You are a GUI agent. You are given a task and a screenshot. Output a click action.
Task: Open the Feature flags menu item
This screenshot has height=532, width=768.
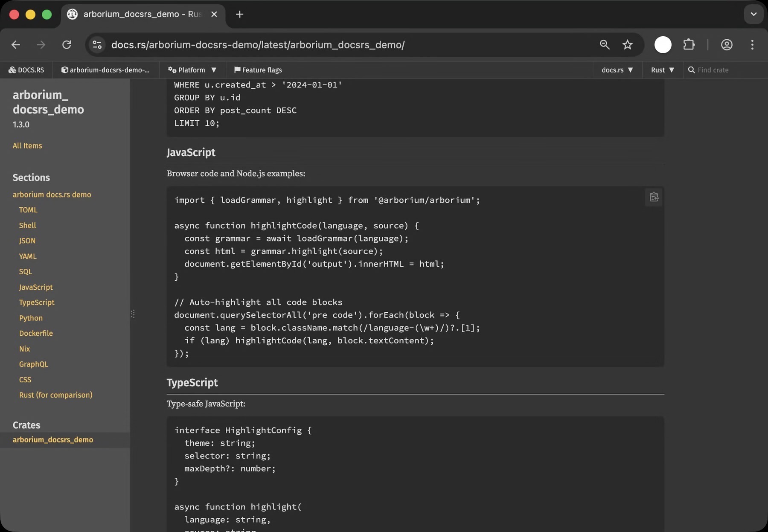point(258,70)
